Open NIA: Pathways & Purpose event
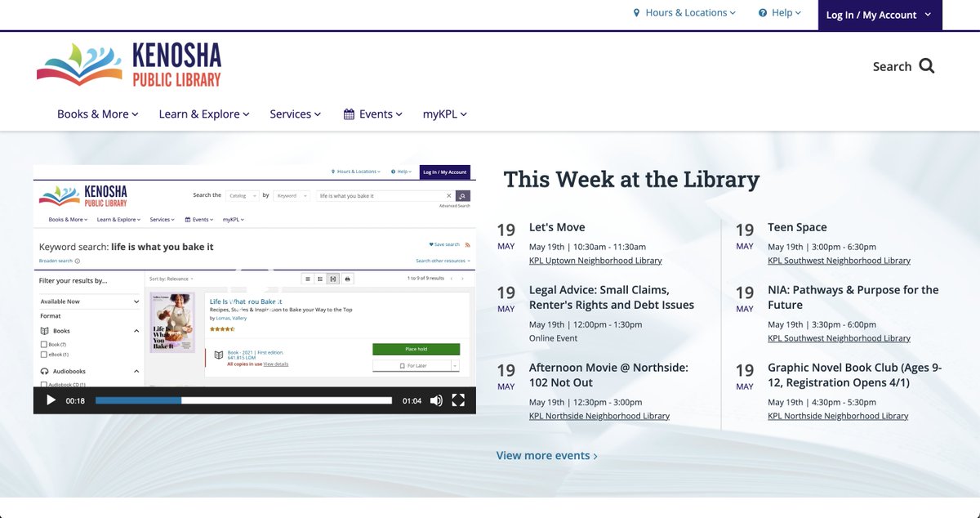The width and height of the screenshot is (980, 518). pyautogui.click(x=853, y=297)
